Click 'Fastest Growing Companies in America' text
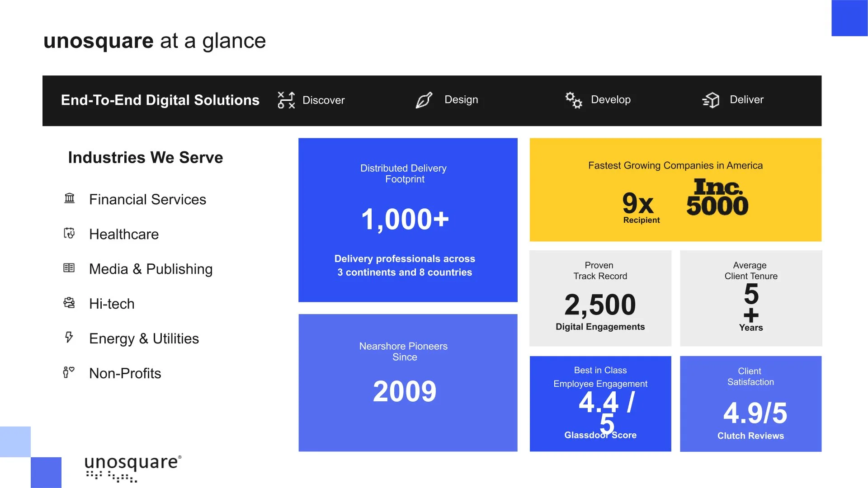This screenshot has width=868, height=488. click(675, 165)
